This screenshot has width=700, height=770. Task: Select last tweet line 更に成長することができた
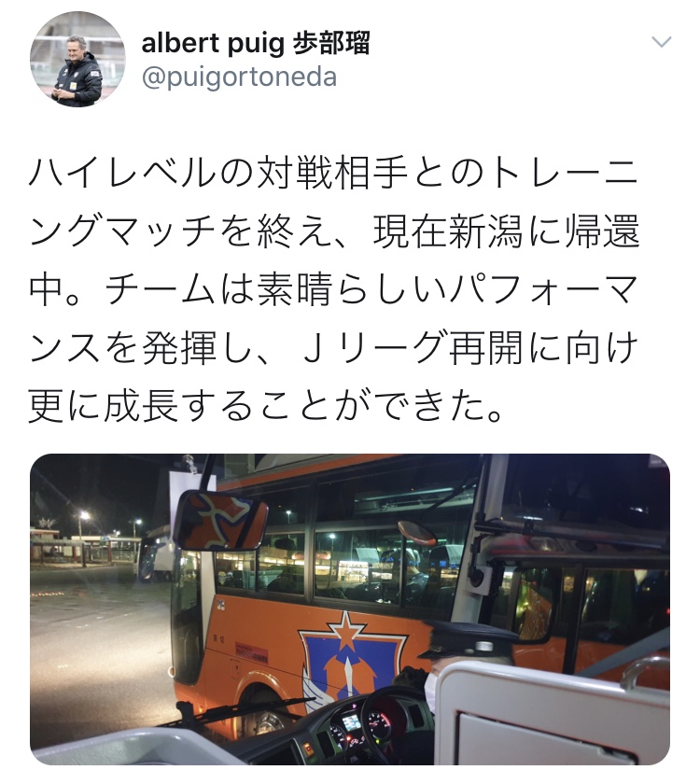(x=266, y=407)
